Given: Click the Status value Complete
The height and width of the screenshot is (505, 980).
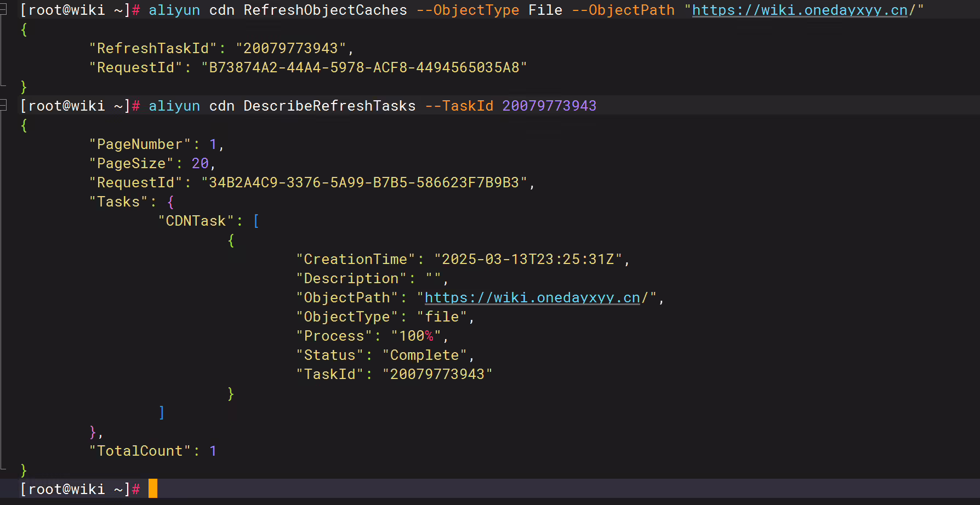Looking at the screenshot, I should click(424, 355).
